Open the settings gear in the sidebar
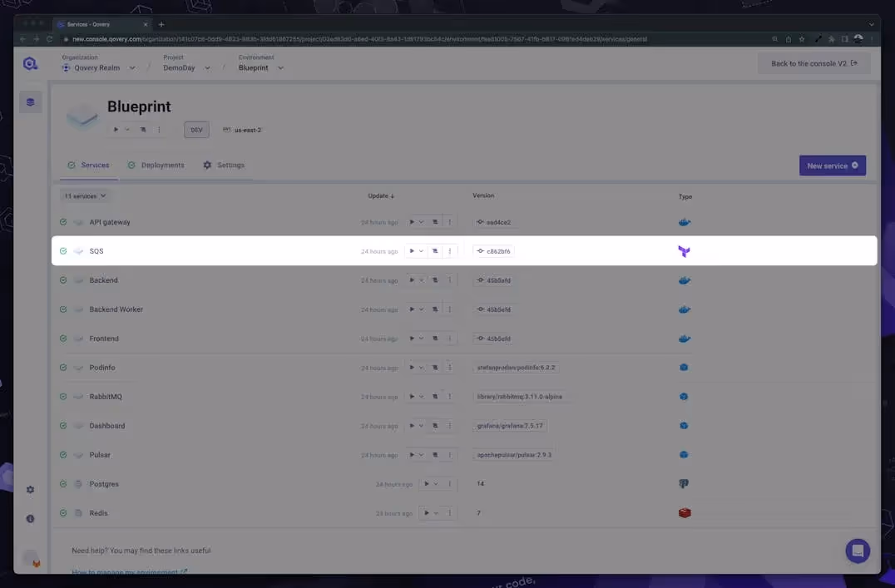Screen dimensions: 895x588 click(x=30, y=490)
